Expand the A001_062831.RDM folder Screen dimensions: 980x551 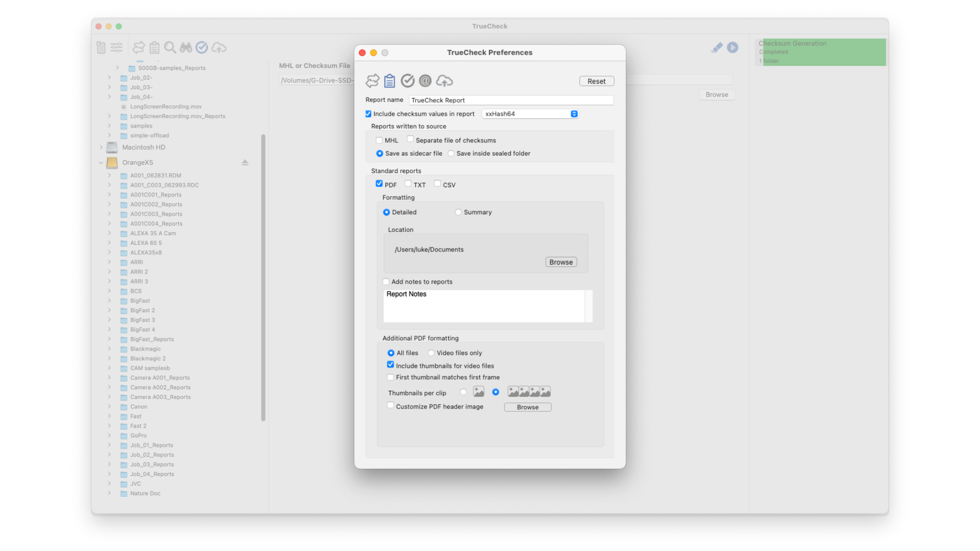pos(109,176)
